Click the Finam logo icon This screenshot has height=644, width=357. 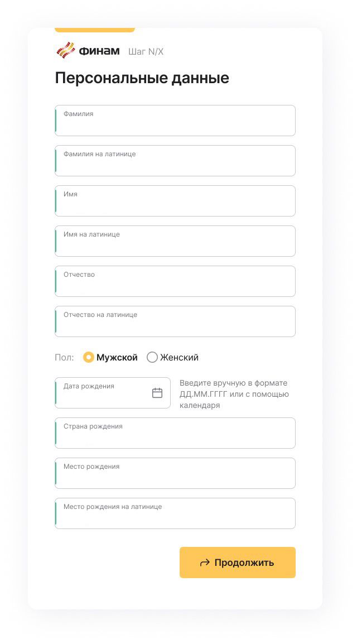pyautogui.click(x=66, y=51)
